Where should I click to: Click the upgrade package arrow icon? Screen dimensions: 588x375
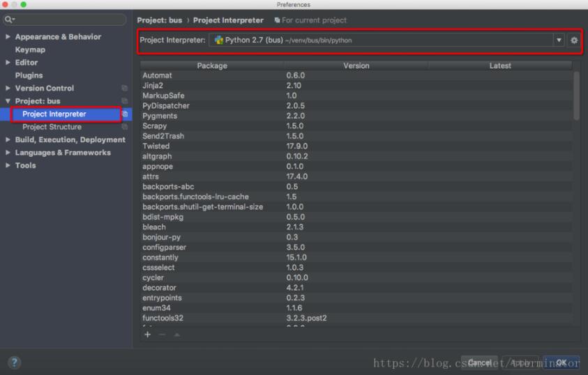(177, 335)
